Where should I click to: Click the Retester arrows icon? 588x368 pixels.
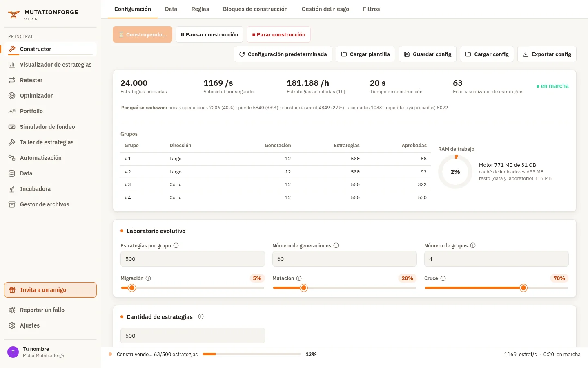coord(12,80)
